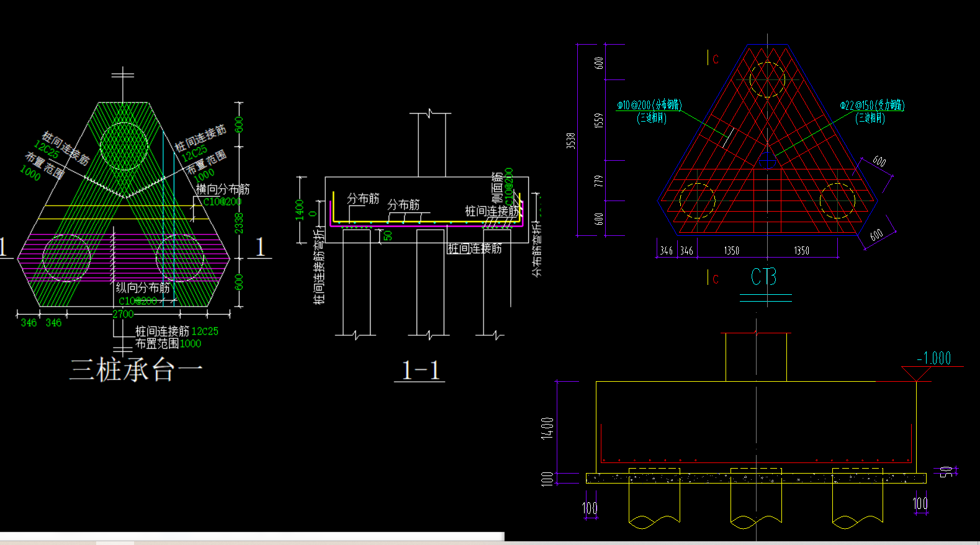Click the green 50 dimension in section 1-1
This screenshot has width=980, height=545.
click(388, 236)
